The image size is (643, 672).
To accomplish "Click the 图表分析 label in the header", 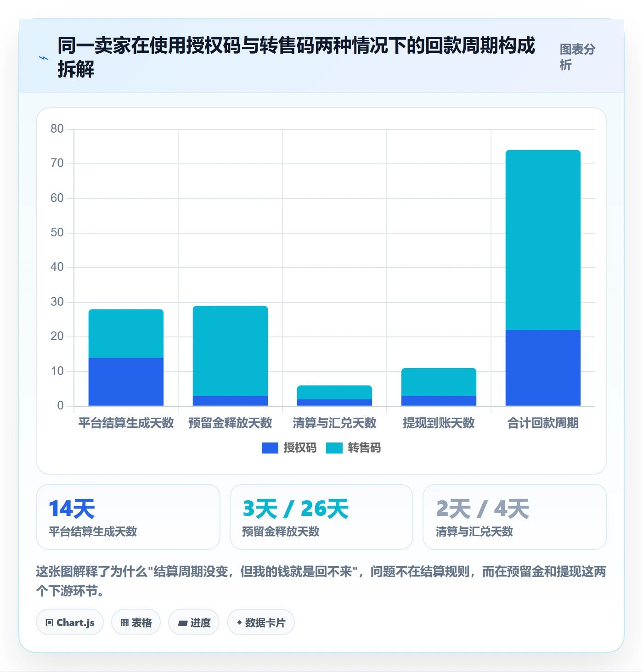I will click(x=577, y=57).
